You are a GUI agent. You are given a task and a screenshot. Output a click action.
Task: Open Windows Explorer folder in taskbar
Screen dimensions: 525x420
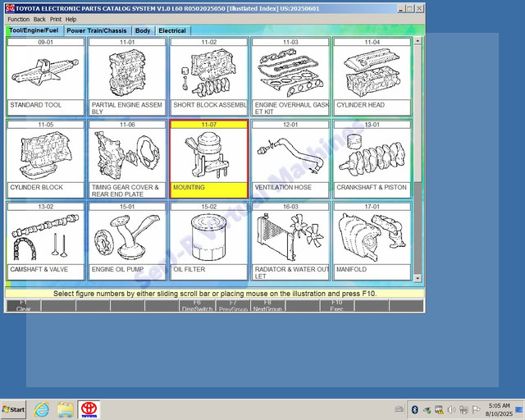tap(66, 409)
